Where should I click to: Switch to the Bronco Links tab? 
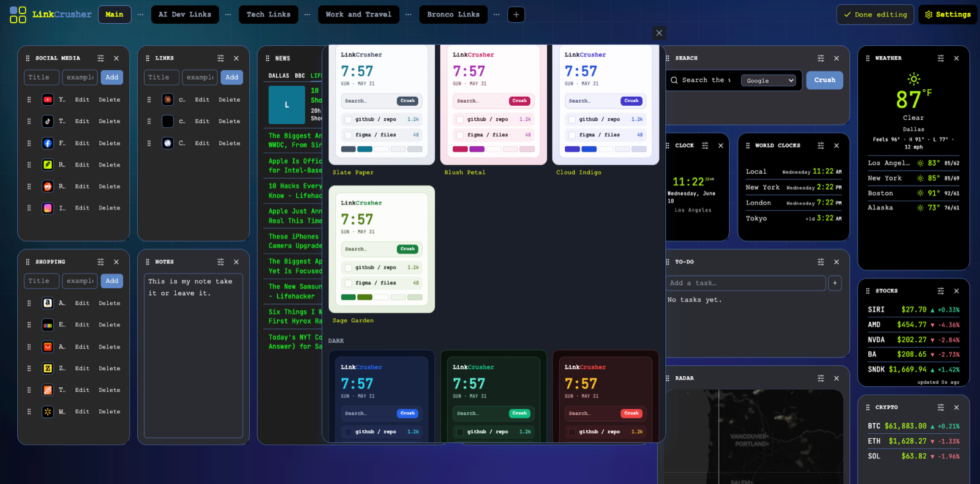point(453,15)
